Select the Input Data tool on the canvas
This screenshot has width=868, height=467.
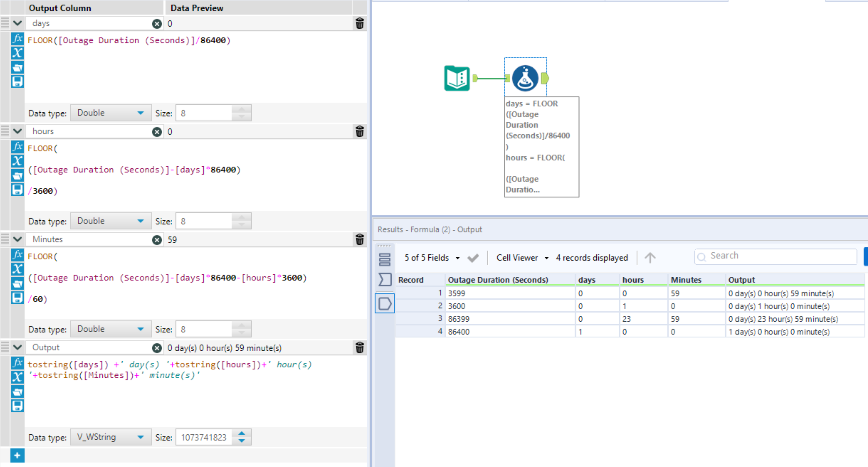click(457, 78)
